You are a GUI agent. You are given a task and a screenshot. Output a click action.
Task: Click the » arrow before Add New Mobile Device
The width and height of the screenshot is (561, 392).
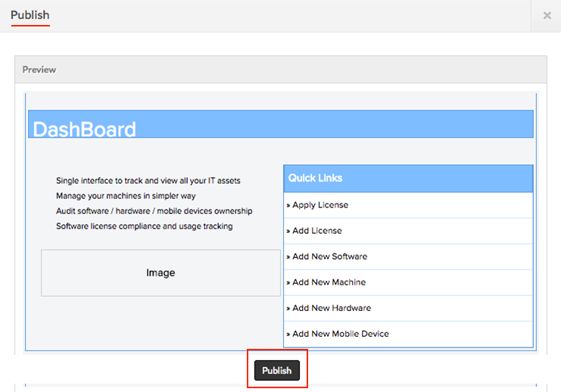pos(288,334)
